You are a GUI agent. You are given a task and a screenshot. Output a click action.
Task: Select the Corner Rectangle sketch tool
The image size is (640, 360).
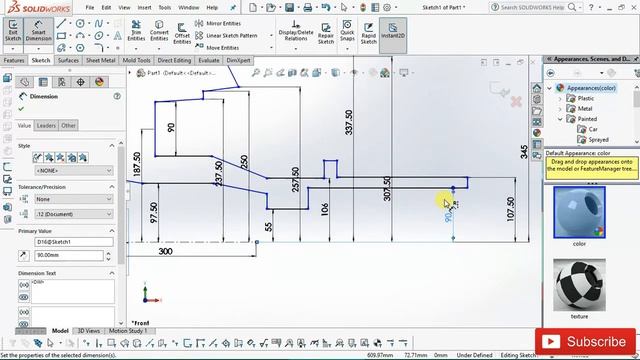coord(61,36)
